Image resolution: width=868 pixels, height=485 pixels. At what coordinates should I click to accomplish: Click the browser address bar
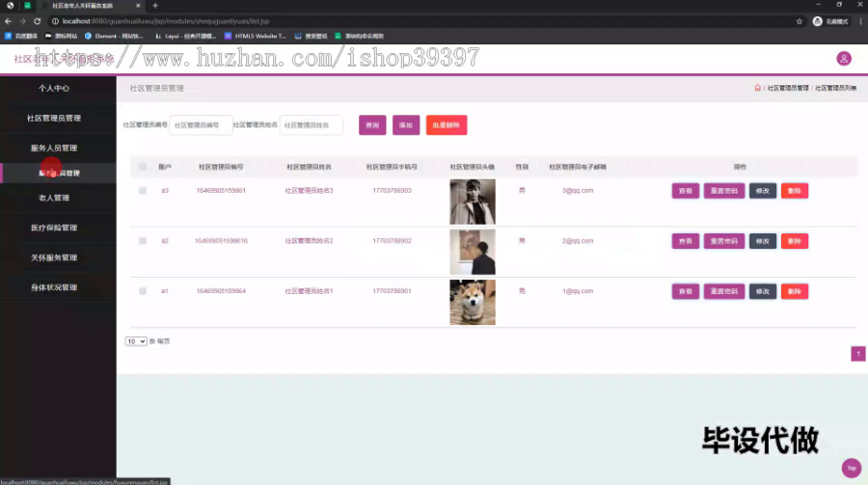pos(420,21)
